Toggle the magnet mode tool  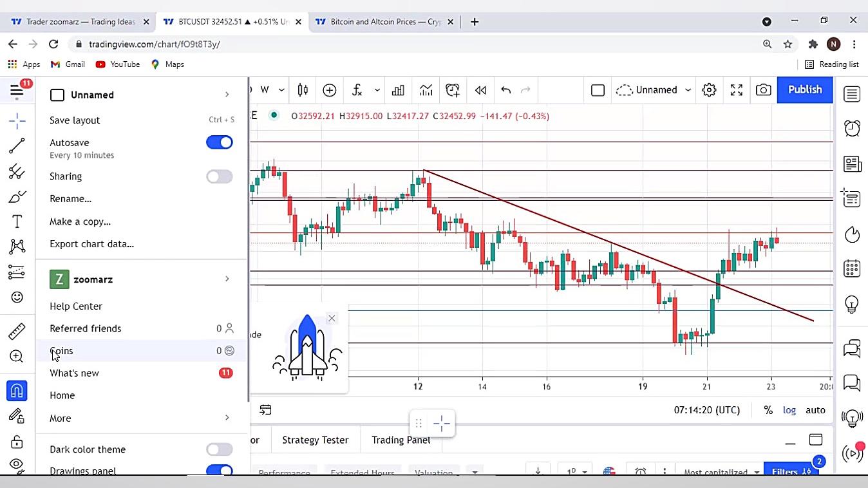click(x=17, y=391)
